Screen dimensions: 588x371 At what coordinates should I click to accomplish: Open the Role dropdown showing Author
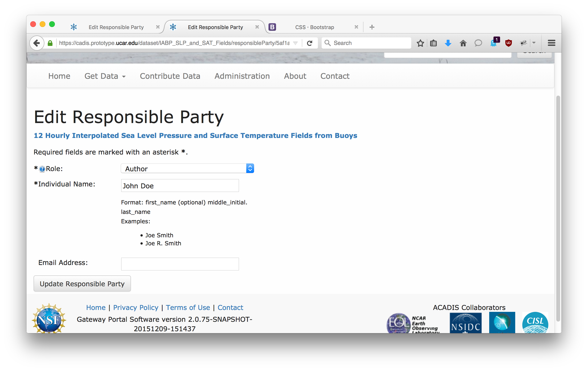pyautogui.click(x=187, y=169)
